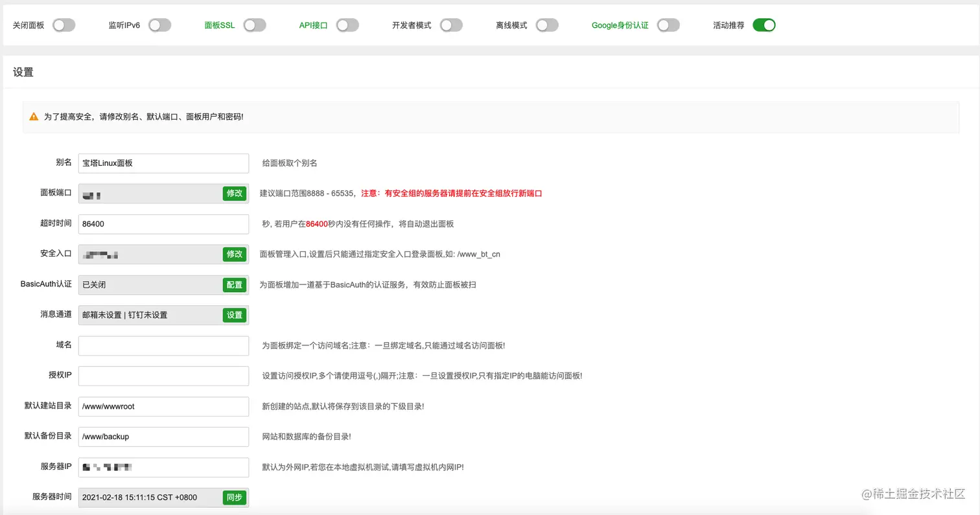Toggle the 关闭面板 switch

point(63,23)
